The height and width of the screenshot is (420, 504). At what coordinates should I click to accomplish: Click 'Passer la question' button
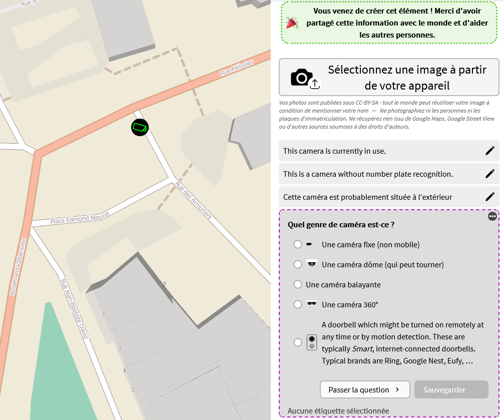[364, 389]
